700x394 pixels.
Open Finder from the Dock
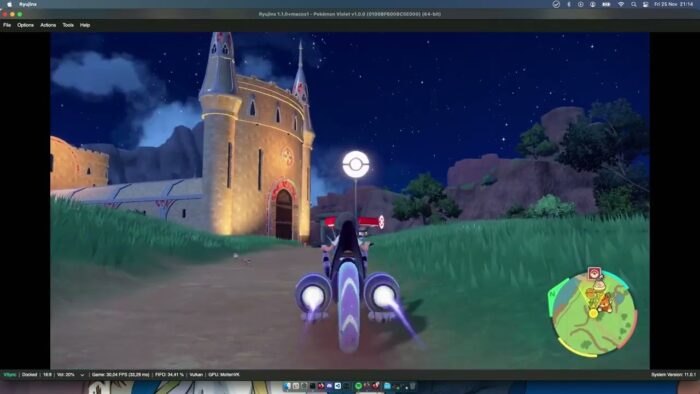[287, 386]
